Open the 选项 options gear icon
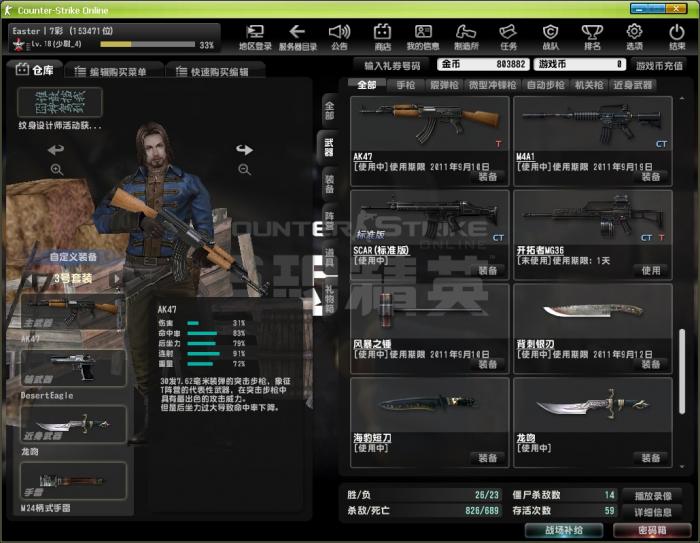This screenshot has height=543, width=700. [634, 37]
